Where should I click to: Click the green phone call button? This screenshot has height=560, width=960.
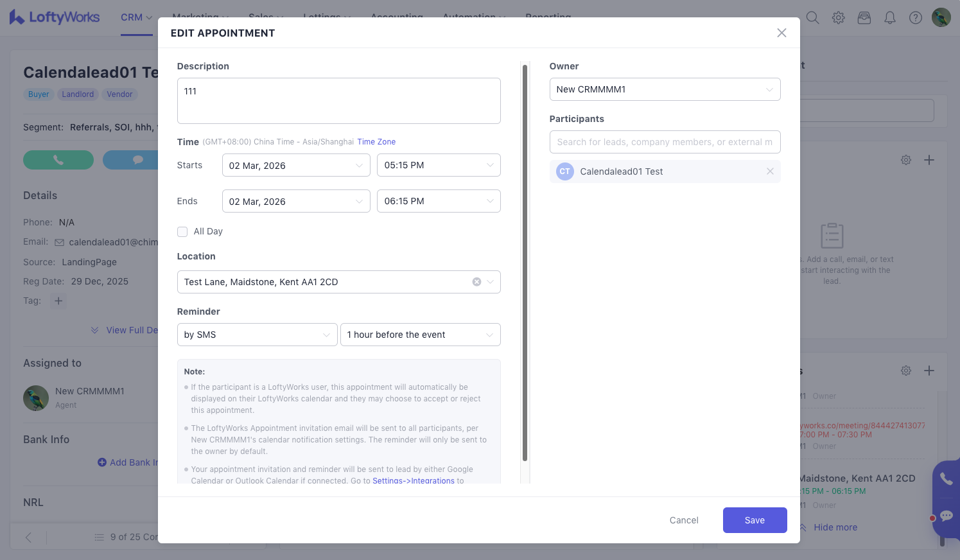(58, 160)
